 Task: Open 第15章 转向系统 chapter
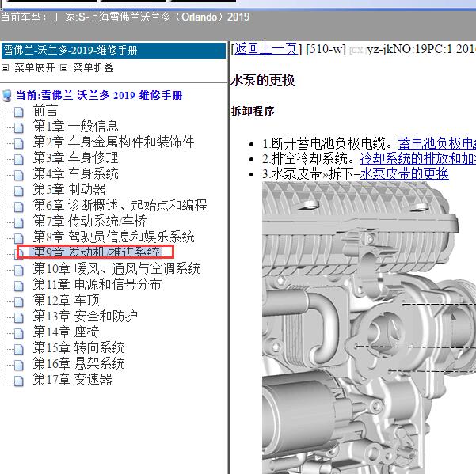[x=79, y=347]
